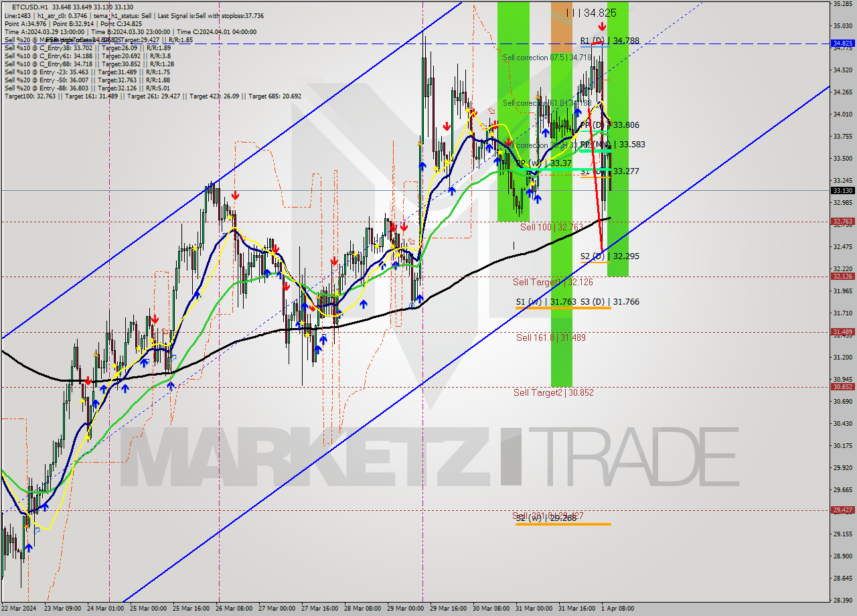Screen dimensions: 857x616
Task: Click the 'PP (D) | 33.806' pivot label
Action: [x=609, y=125]
